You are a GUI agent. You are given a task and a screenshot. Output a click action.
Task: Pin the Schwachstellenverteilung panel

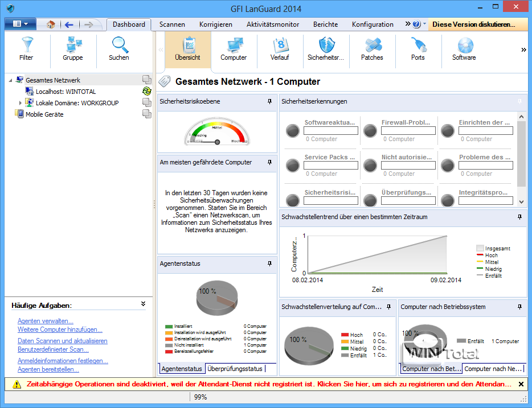point(389,307)
